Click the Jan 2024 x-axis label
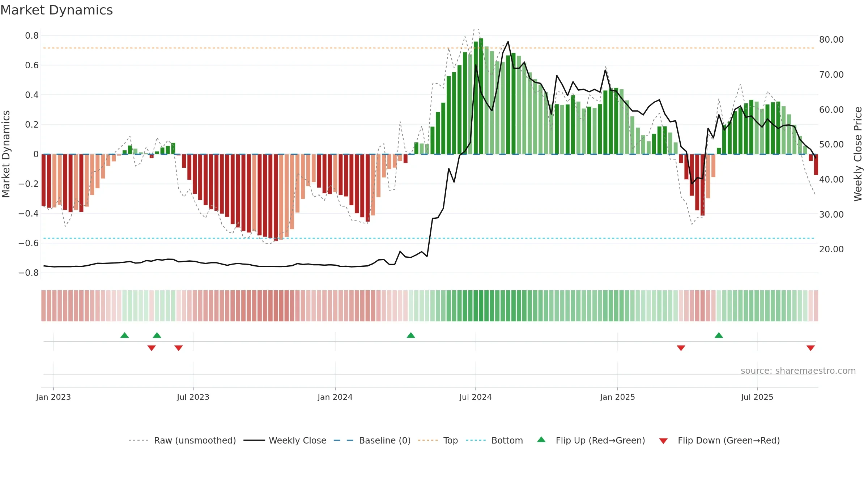This screenshot has width=868, height=488. click(x=335, y=397)
